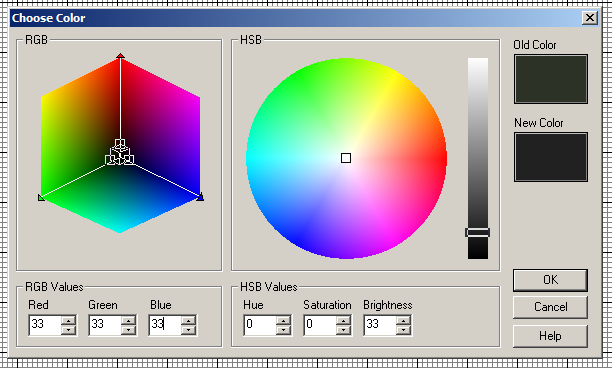Viewport: 612px width, 368px height.
Task: Click the Hue value input field
Action: tap(260, 324)
